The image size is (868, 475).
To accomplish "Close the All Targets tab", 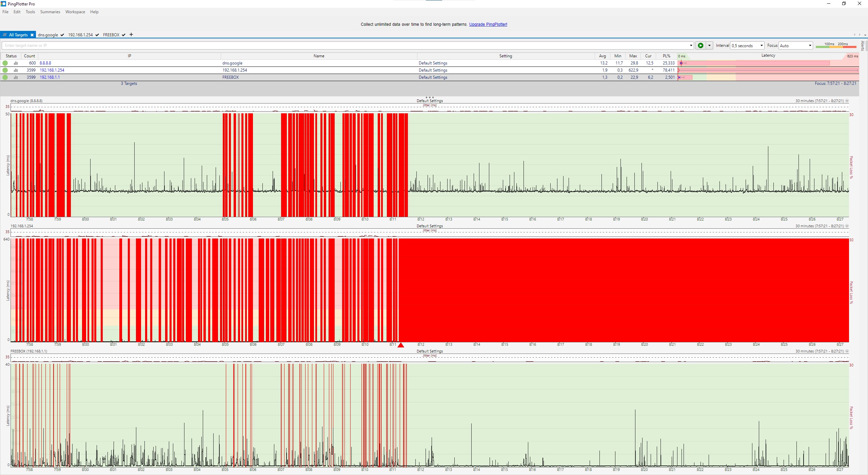I will [32, 35].
